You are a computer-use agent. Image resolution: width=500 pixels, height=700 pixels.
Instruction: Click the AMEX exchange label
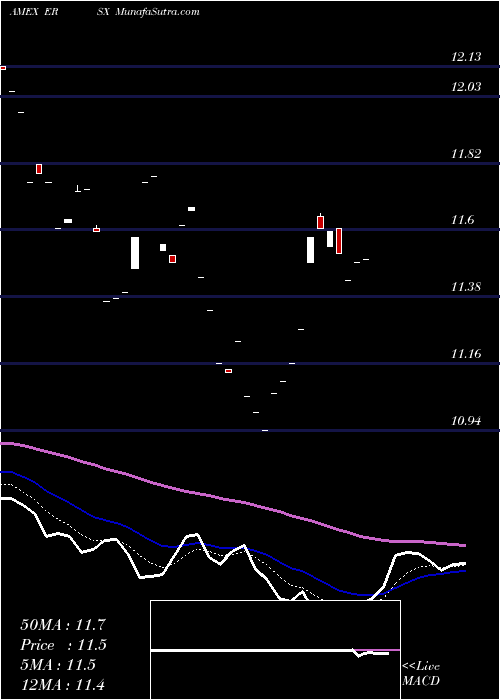24,12
